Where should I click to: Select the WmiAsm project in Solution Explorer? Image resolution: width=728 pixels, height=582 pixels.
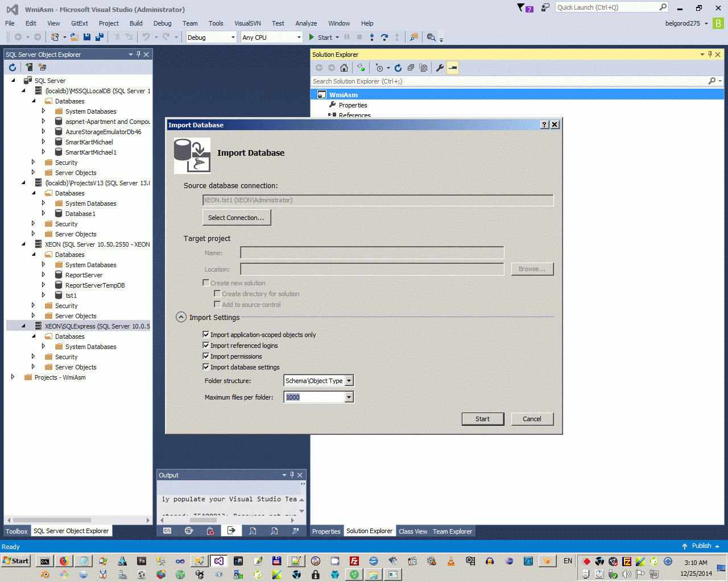coord(344,95)
